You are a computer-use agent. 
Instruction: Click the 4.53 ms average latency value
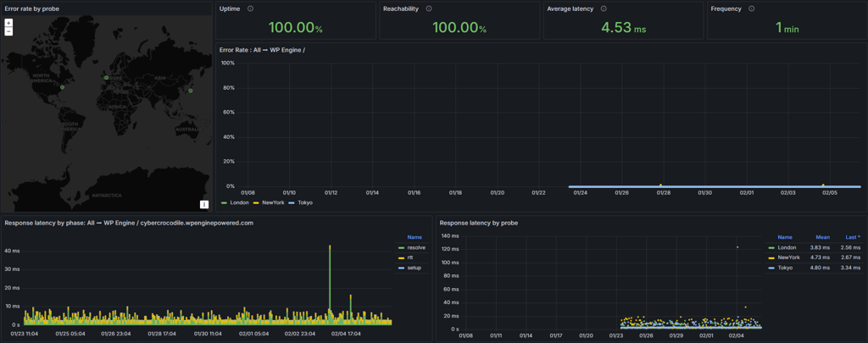click(623, 28)
